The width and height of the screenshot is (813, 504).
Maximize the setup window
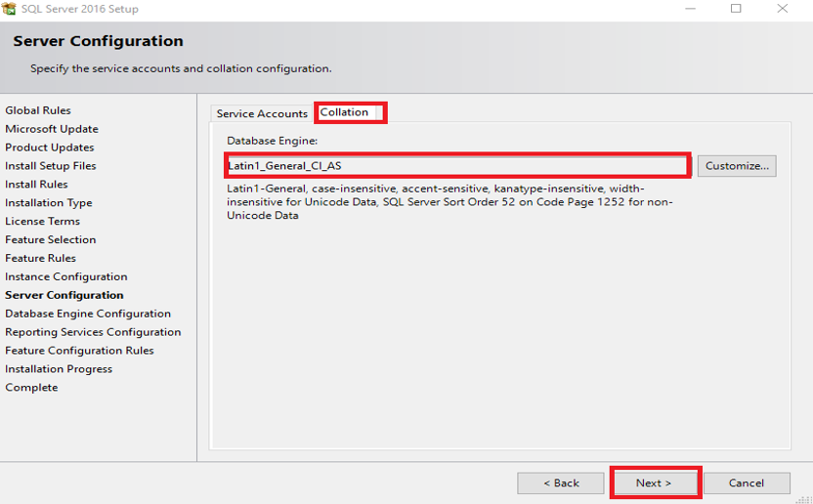tap(736, 9)
